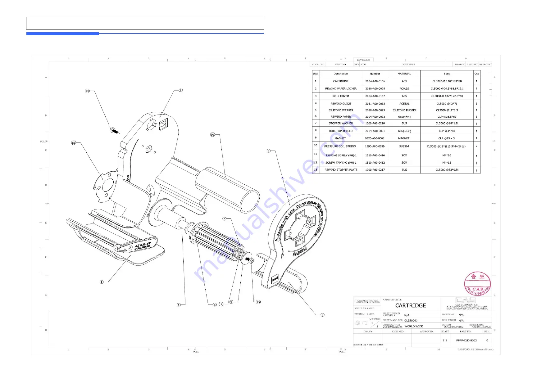Image resolution: width=555 pixels, height=392 pixels.
Task: Click part number '2004-A00-0166'
Action: 375,81
